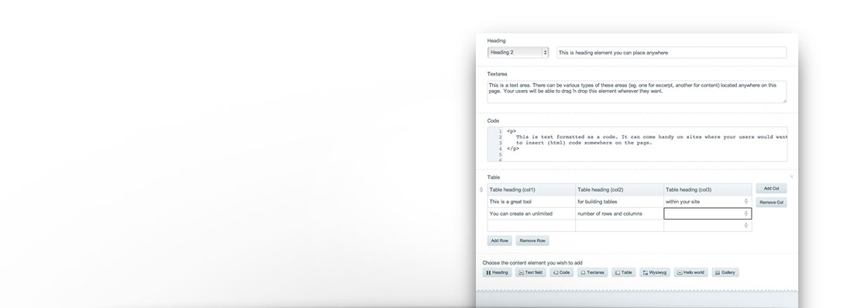The height and width of the screenshot is (308, 868).
Task: Close the Table element with the x icon
Action: click(x=791, y=177)
